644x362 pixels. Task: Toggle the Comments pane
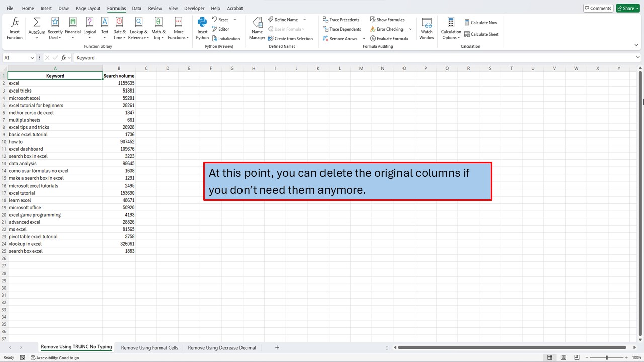point(597,8)
